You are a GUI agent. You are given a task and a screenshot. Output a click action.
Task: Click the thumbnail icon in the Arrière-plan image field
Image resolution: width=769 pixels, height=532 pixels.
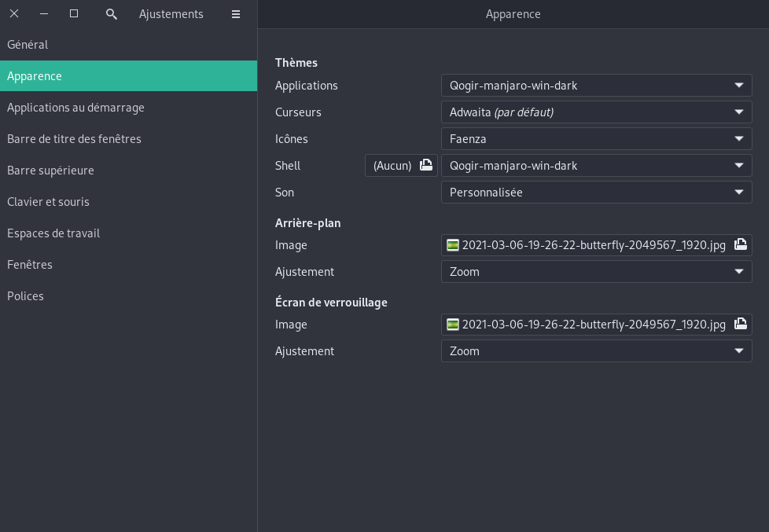tap(453, 244)
